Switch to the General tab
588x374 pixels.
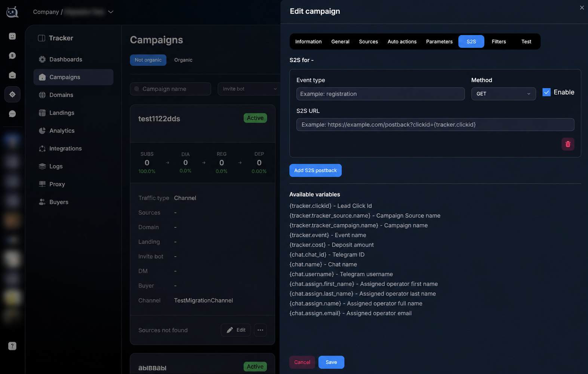point(340,42)
